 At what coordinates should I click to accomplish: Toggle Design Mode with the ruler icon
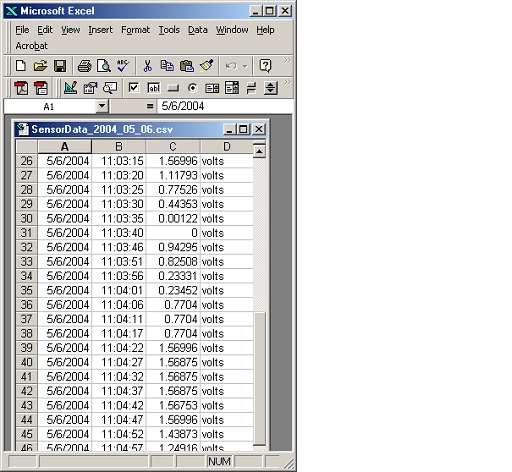pyautogui.click(x=71, y=88)
